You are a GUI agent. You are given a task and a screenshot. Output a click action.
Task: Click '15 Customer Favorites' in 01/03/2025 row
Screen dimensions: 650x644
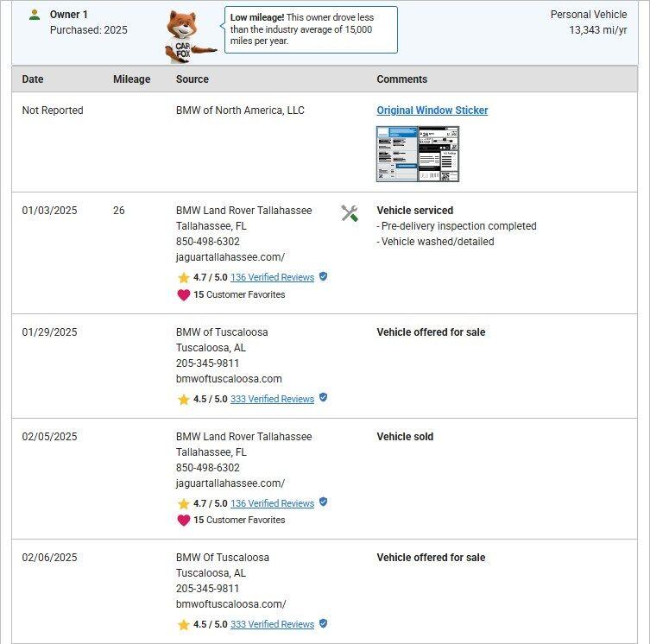239,295
